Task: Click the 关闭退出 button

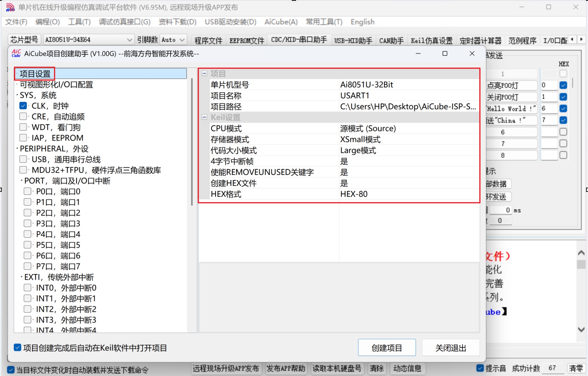Action: tap(451, 348)
